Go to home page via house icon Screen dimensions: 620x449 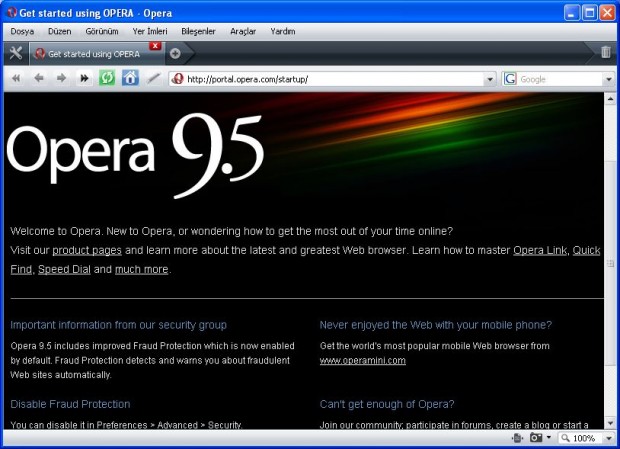pyautogui.click(x=130, y=78)
